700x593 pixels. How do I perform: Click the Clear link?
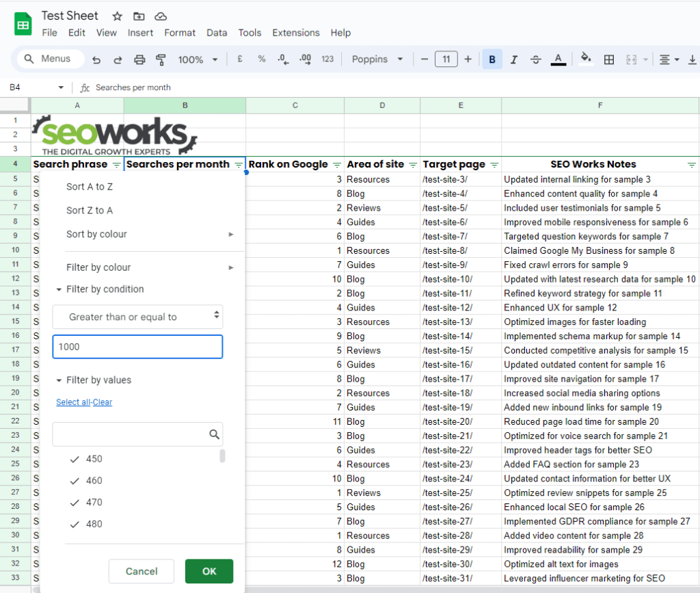pyautogui.click(x=103, y=402)
